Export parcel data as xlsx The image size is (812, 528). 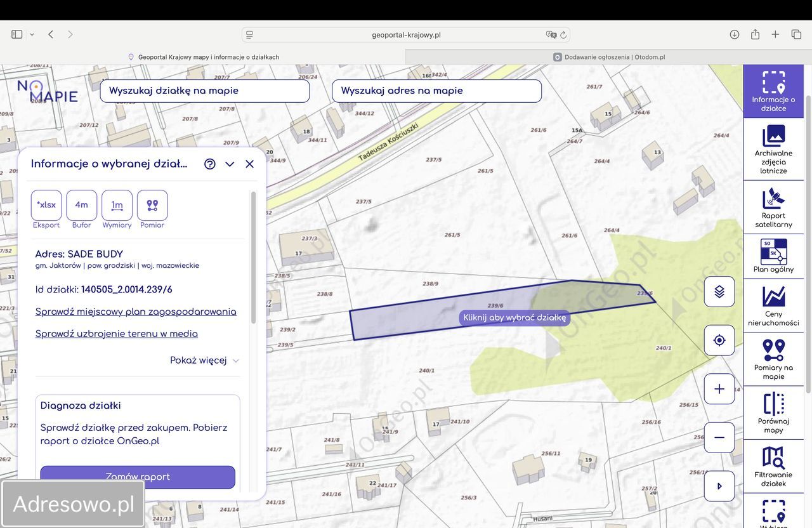[46, 206]
